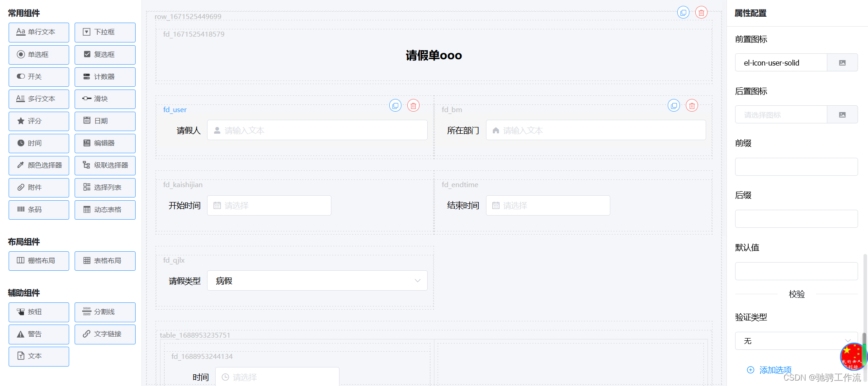
Task: Add the 复选框 component
Action: [x=105, y=55]
